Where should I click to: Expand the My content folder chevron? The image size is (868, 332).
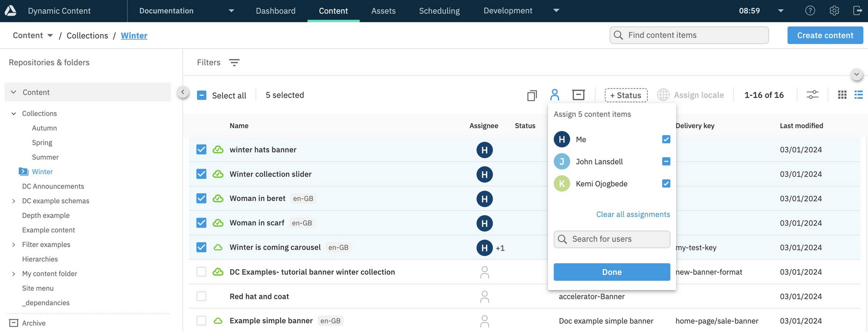[13, 274]
